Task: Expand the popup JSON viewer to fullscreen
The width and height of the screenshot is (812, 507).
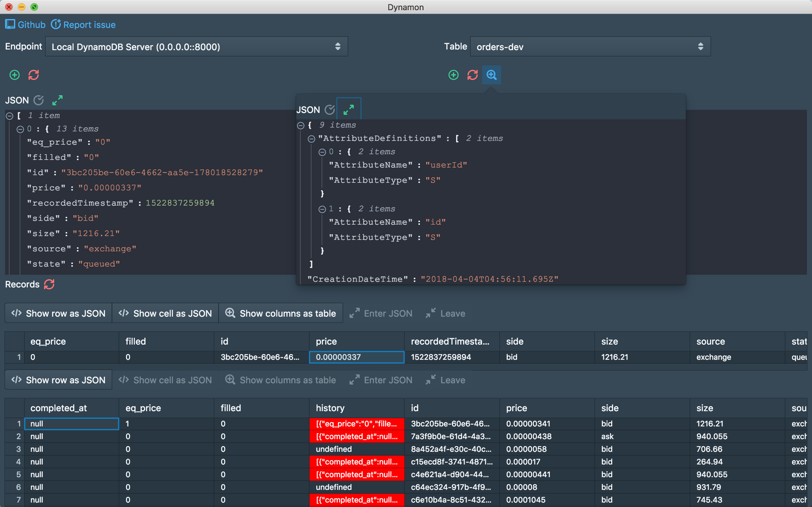Action: pos(349,109)
